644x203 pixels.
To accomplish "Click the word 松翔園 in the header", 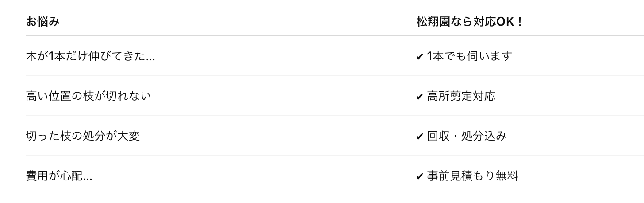I will (433, 22).
